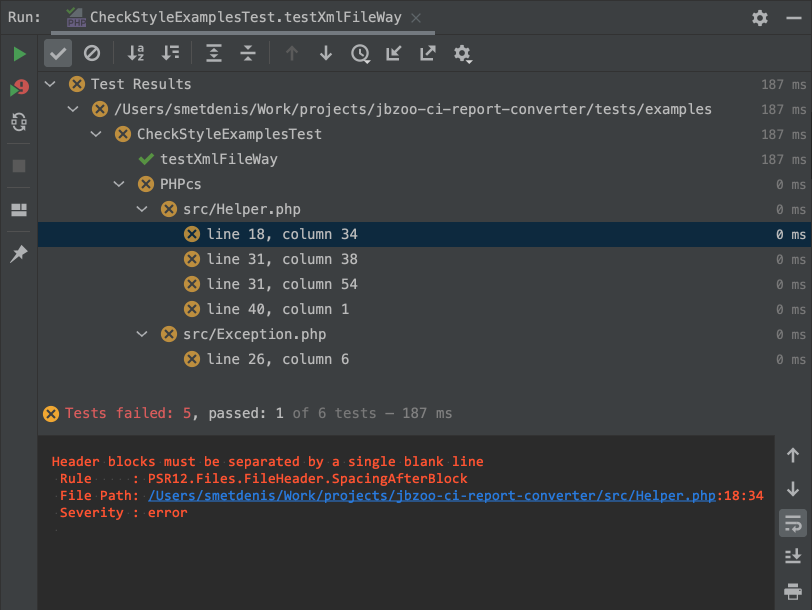Go to next failed test
This screenshot has height=610, width=812.
coord(326,53)
